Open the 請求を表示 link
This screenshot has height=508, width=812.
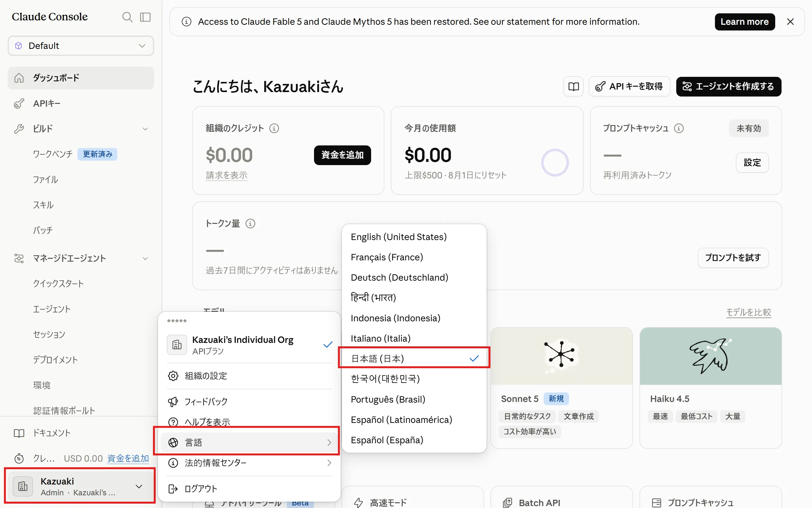(226, 175)
